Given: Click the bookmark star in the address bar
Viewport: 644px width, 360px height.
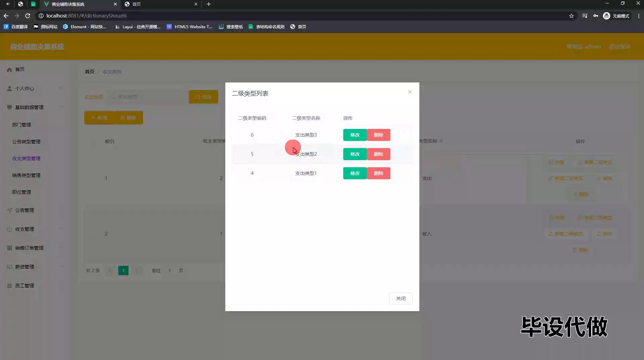Looking at the screenshot, I should point(572,16).
